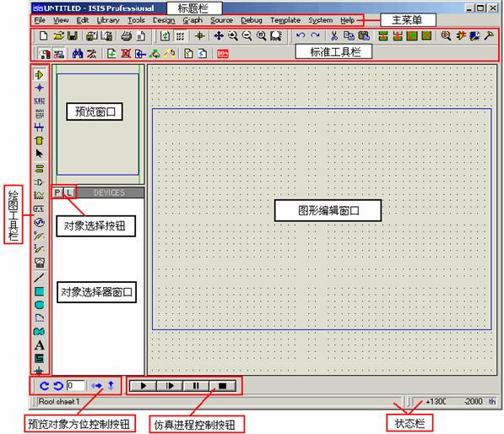The image size is (504, 434).
Task: Select the Component mode tool
Action: click(39, 74)
